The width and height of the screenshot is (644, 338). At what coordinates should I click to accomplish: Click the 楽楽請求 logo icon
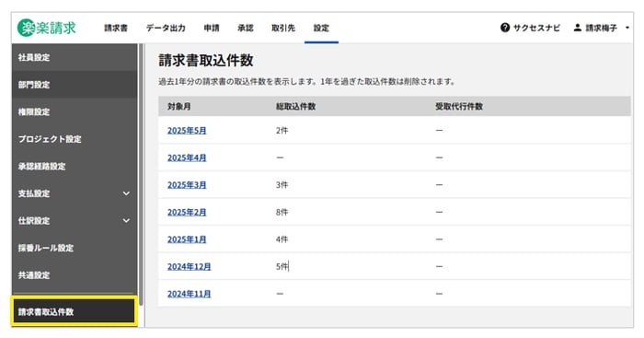click(x=27, y=28)
